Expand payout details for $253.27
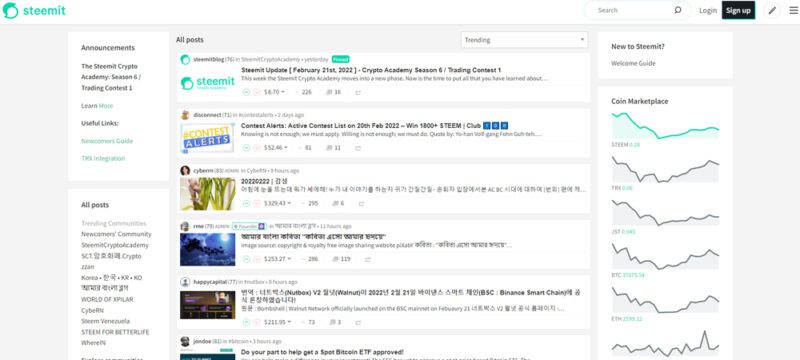Image resolution: width=800 pixels, height=360 pixels. click(278, 259)
